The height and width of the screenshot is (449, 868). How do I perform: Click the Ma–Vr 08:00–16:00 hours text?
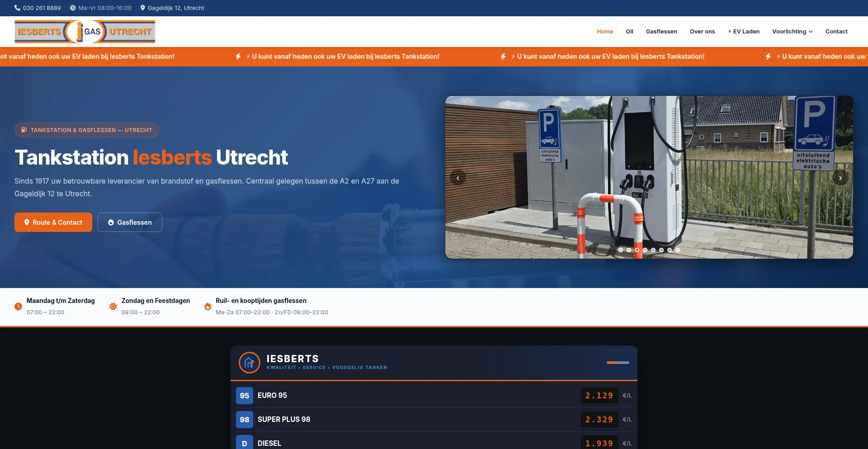105,8
